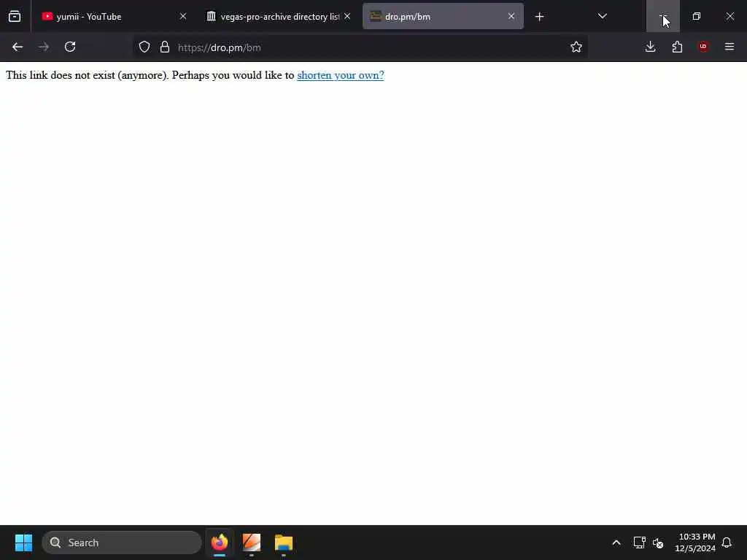Open the Windows Start menu
747x560 pixels.
pyautogui.click(x=23, y=542)
